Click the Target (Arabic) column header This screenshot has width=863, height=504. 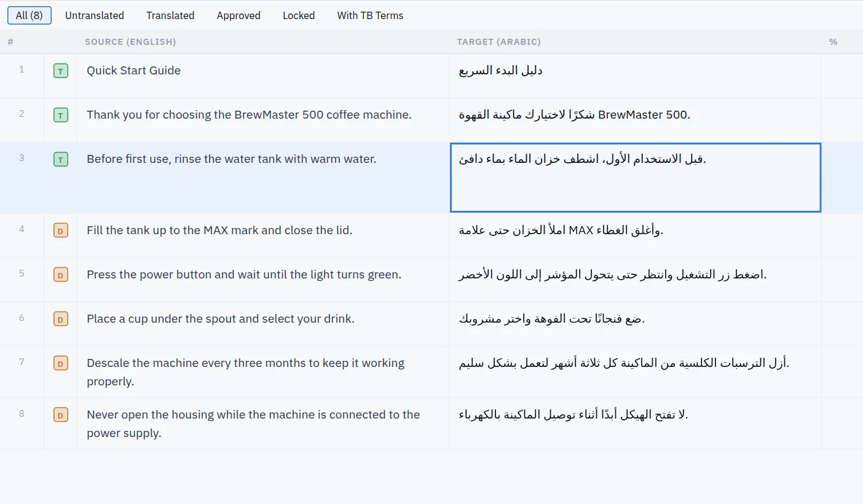[x=498, y=42]
